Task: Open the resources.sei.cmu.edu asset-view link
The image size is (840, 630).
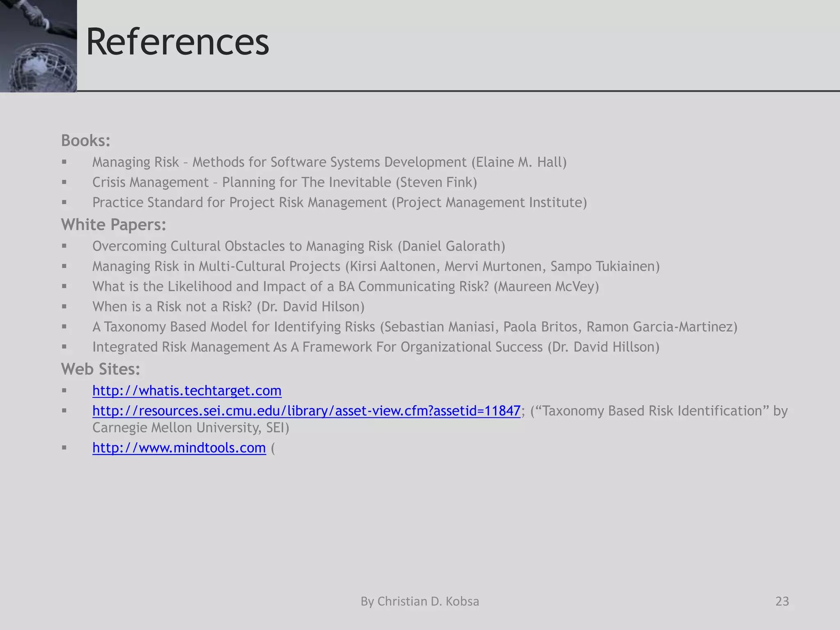Action: click(306, 411)
